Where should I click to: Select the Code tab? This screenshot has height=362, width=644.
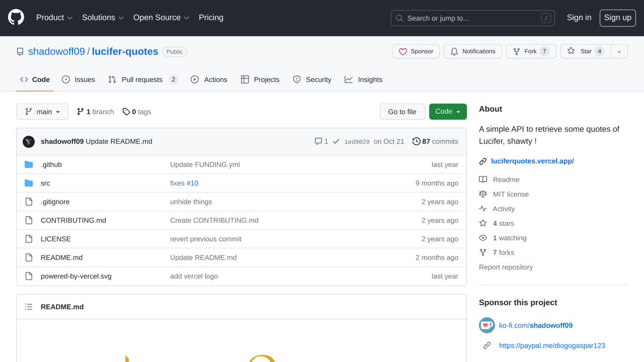click(35, 79)
